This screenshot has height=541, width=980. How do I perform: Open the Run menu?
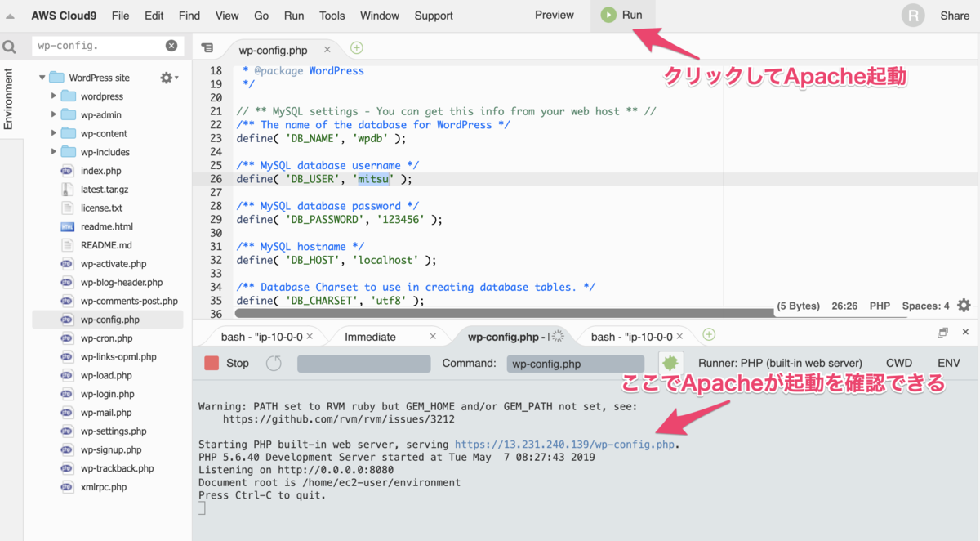click(294, 16)
